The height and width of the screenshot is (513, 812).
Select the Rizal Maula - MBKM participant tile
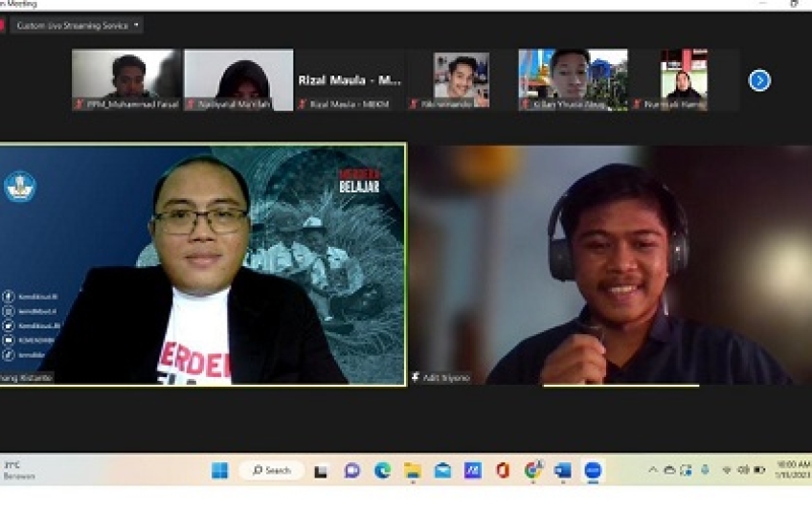pyautogui.click(x=350, y=80)
